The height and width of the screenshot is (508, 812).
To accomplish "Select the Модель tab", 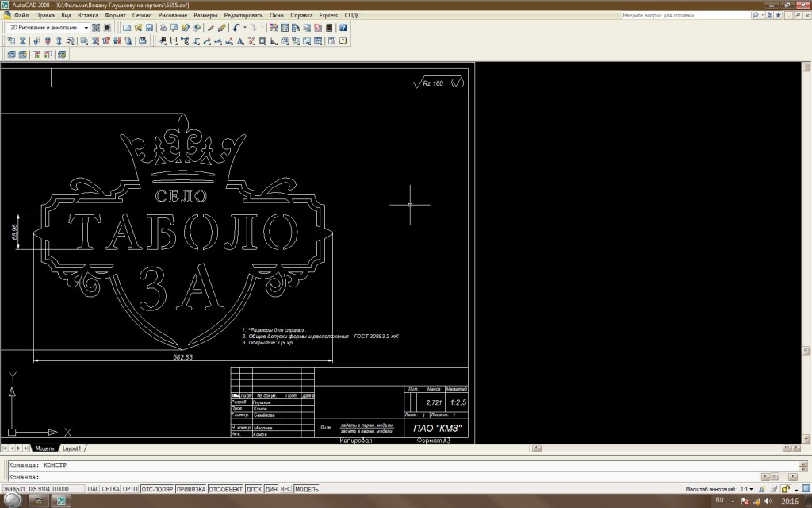I will [x=44, y=448].
